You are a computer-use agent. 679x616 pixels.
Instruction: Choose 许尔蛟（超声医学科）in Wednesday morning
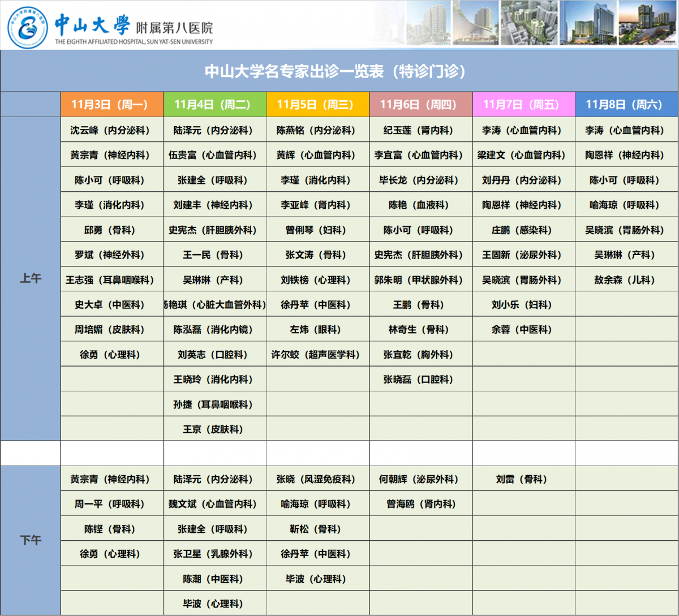point(317,355)
